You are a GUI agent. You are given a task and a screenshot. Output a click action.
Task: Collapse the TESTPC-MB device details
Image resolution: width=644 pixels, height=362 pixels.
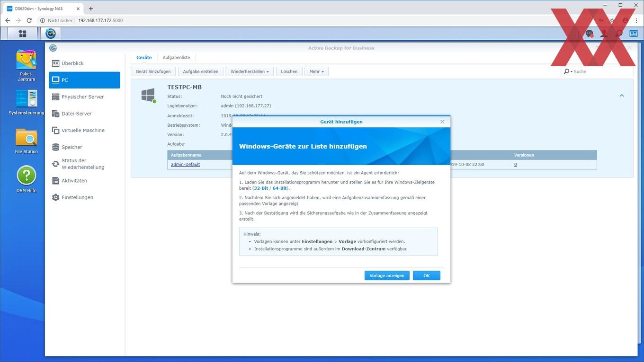[x=622, y=96]
